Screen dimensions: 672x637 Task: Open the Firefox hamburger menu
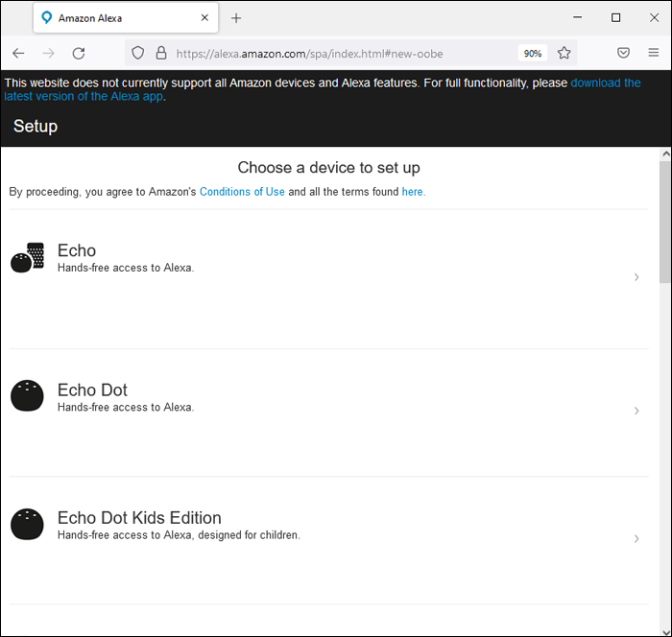tap(654, 52)
